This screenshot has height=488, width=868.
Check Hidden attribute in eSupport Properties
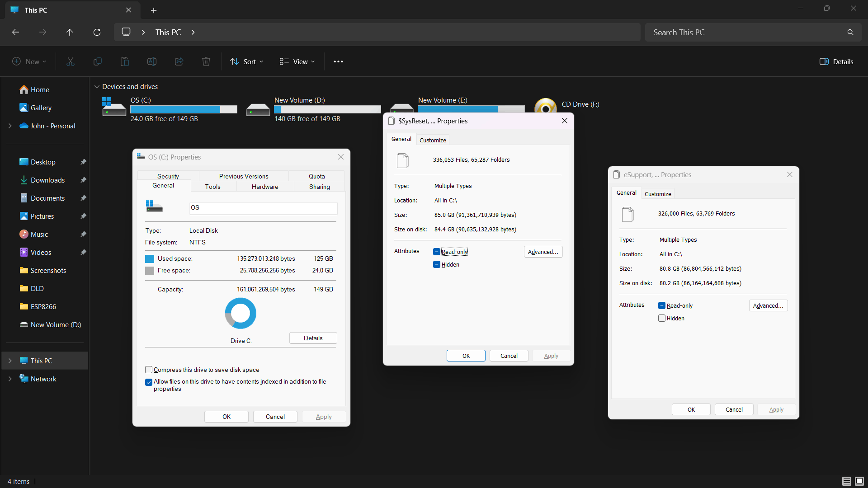click(662, 319)
